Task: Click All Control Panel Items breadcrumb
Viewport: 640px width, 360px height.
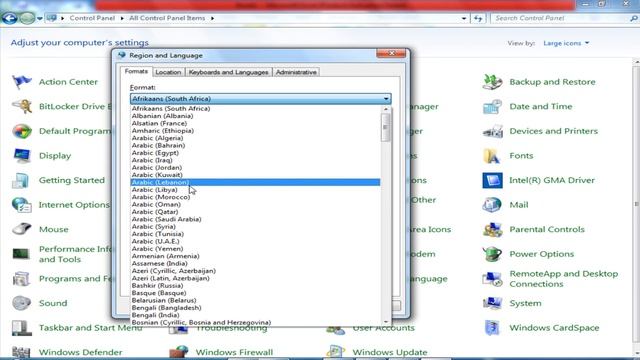Action: point(167,18)
